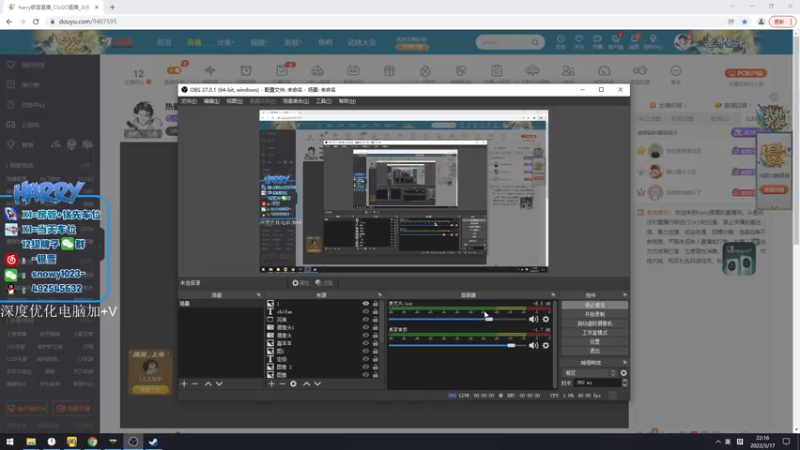
Task: Click the alarm clock icon in streamer toolbar
Action: (246, 71)
